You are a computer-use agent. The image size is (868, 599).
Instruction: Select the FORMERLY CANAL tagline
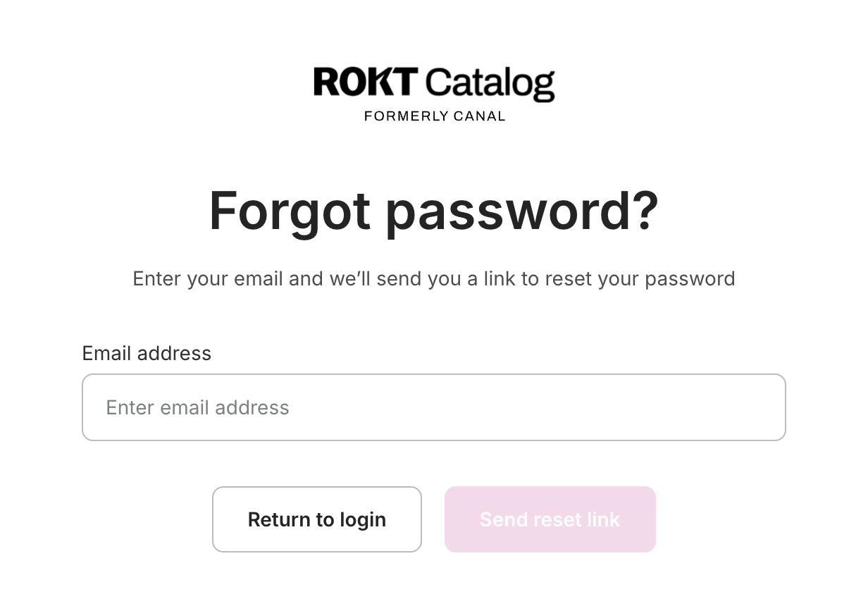point(435,116)
